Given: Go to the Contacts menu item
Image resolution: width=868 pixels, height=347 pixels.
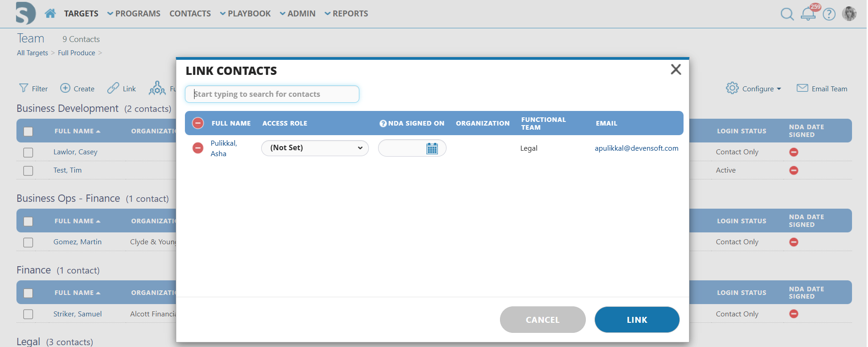Looking at the screenshot, I should click(190, 14).
